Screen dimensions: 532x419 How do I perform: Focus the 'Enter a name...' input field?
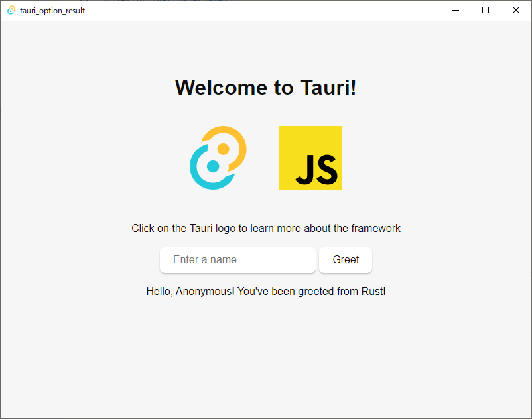[237, 260]
